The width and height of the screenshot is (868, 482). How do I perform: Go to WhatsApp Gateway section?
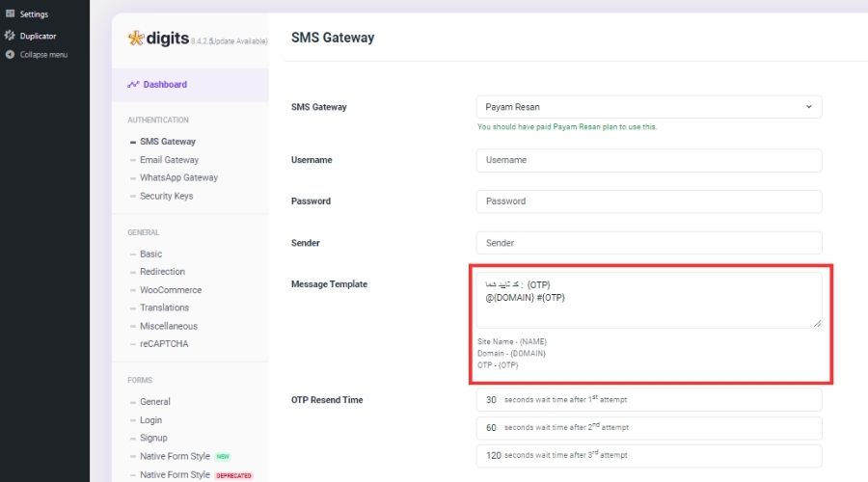[x=178, y=177]
